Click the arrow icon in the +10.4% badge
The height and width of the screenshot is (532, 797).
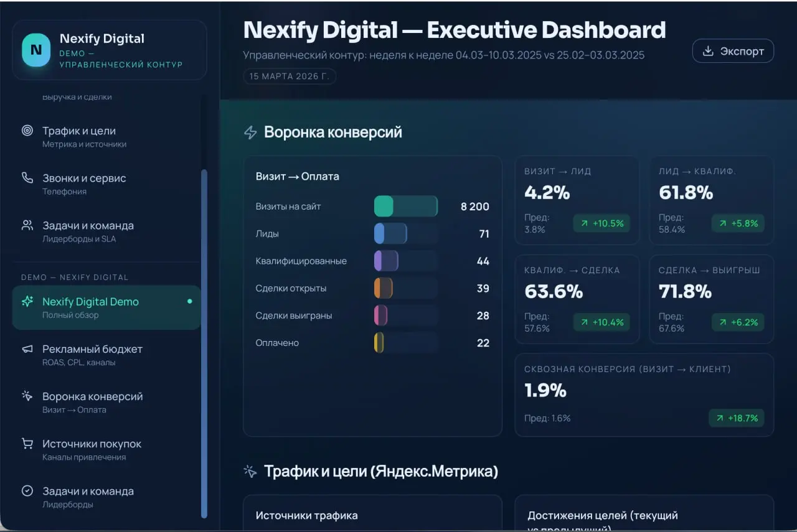[585, 322]
